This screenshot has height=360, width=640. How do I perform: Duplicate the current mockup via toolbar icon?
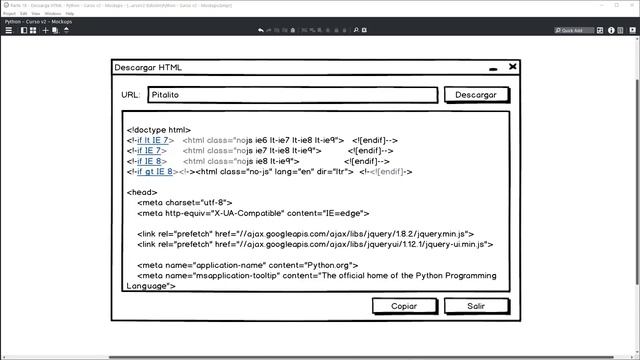click(x=55, y=30)
